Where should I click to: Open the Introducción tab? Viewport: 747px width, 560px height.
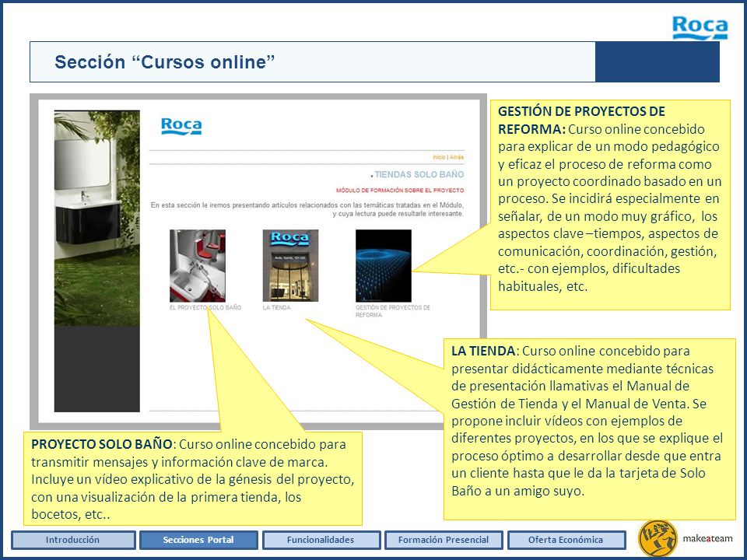tap(73, 540)
